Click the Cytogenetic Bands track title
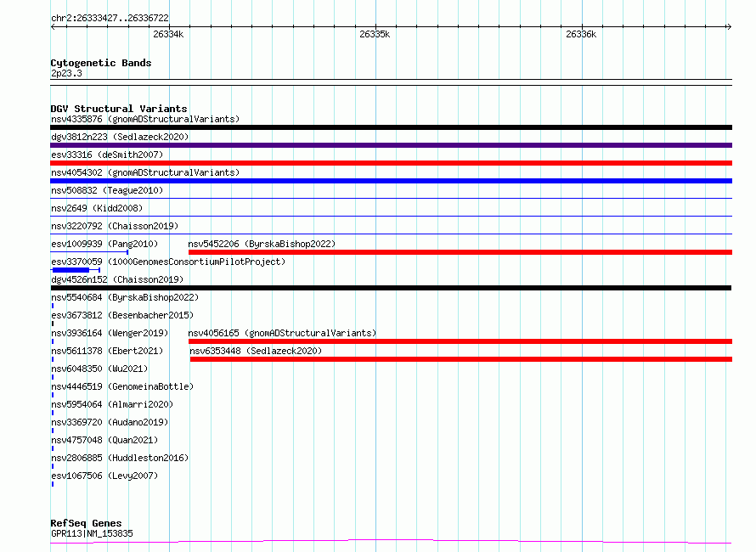Screen dimensions: 756x552 pyautogui.click(x=101, y=63)
